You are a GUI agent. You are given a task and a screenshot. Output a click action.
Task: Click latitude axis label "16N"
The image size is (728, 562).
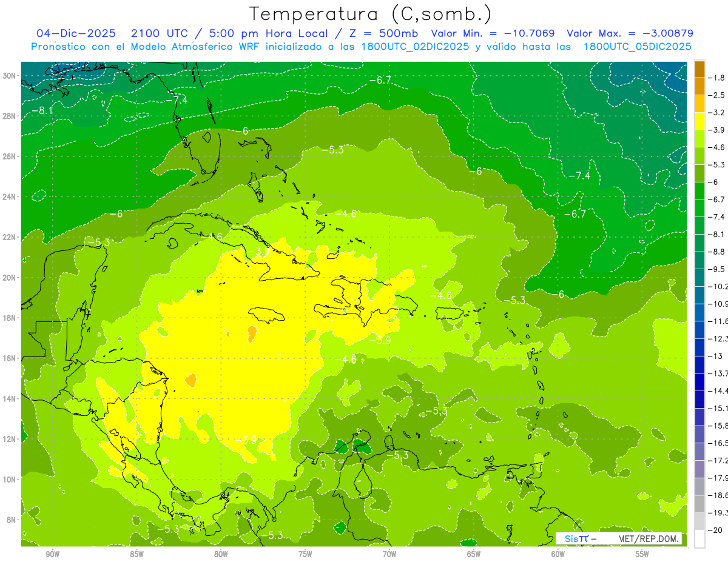[9, 358]
